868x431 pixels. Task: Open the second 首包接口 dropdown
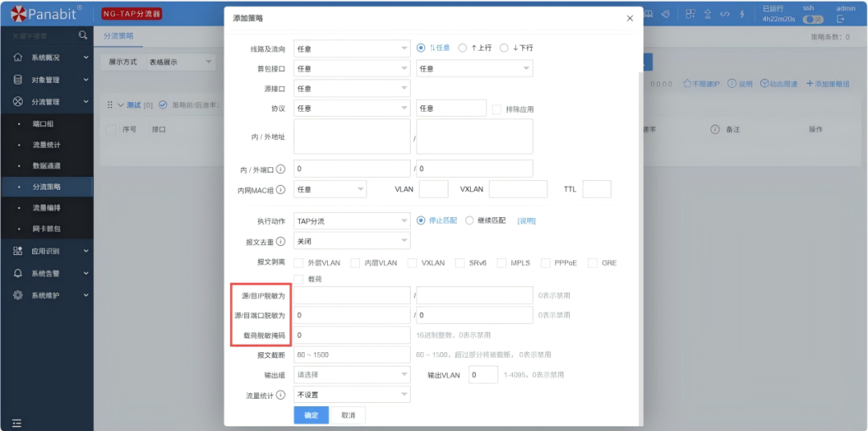[475, 68]
